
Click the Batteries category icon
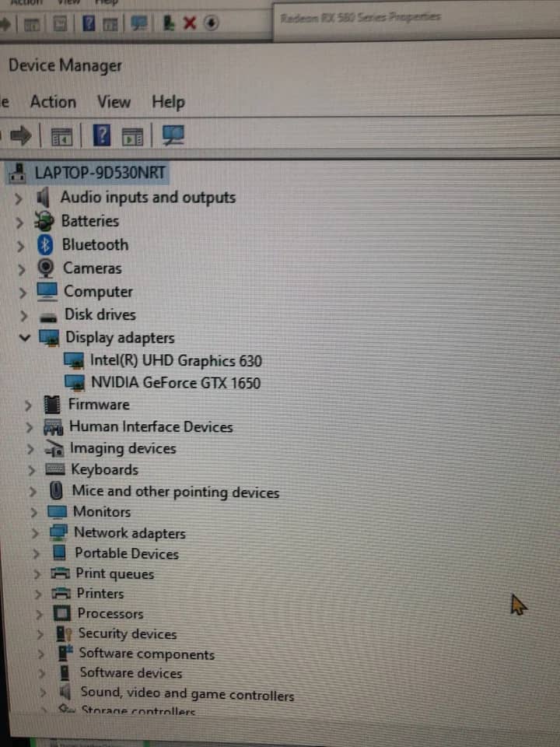point(44,222)
